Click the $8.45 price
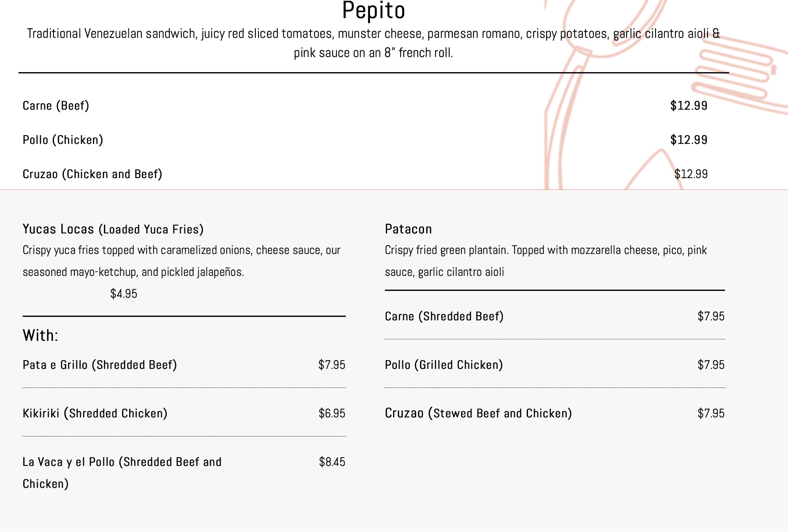 coord(332,462)
